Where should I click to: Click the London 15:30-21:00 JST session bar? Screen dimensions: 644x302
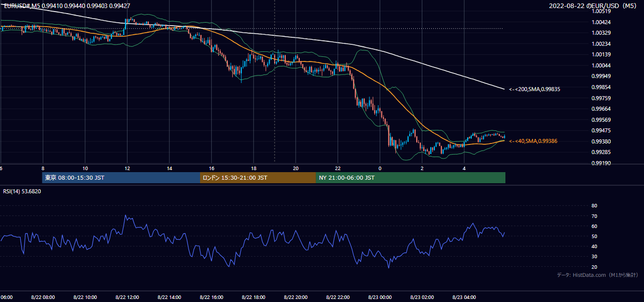[258, 178]
